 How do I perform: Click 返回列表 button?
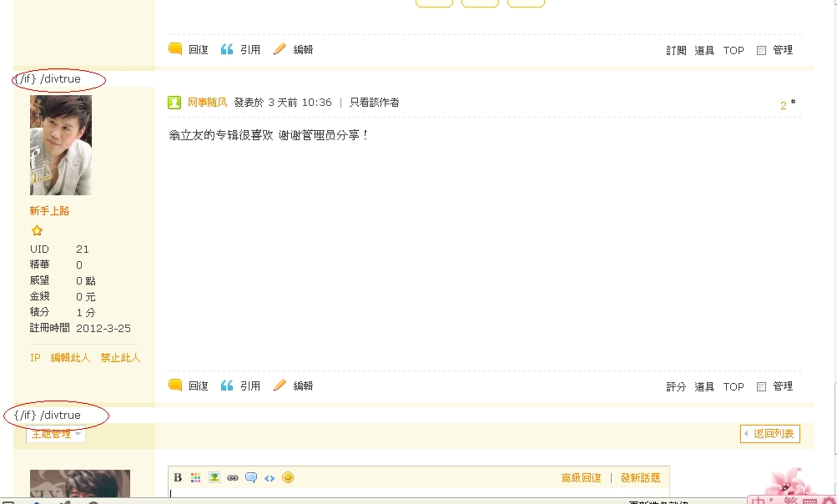tap(769, 434)
